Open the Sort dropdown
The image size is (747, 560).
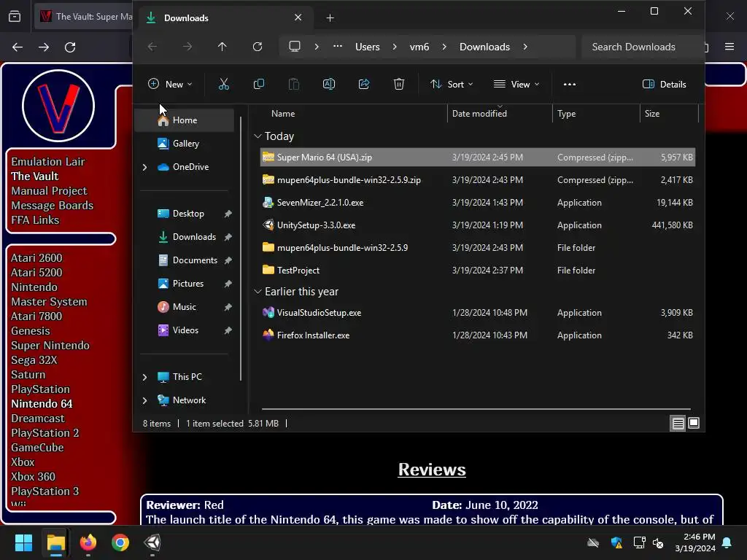[452, 85]
